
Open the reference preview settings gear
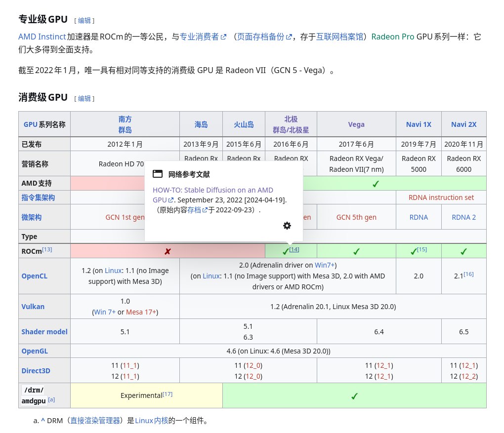click(x=287, y=226)
